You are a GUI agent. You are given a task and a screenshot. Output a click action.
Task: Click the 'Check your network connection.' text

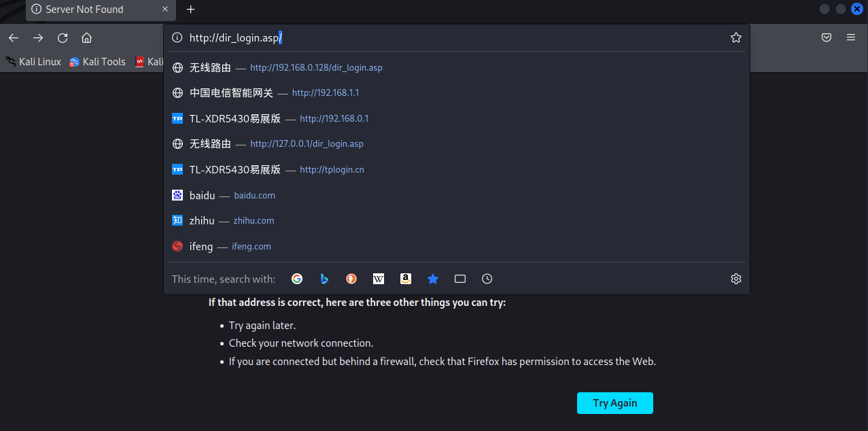301,343
